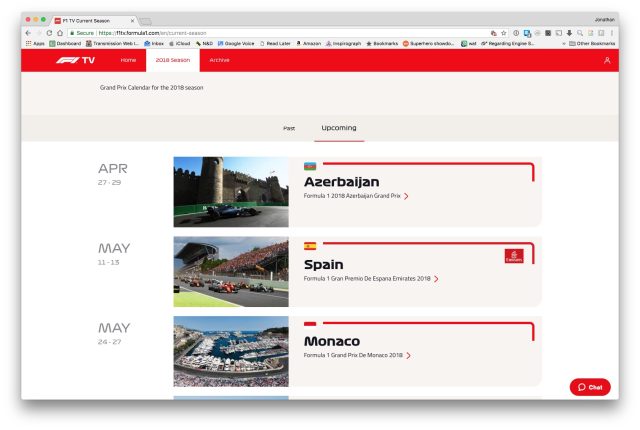Expand the Azerbaijan Grand Prix arrow
Viewport: 640px width, 430px height.
(406, 196)
